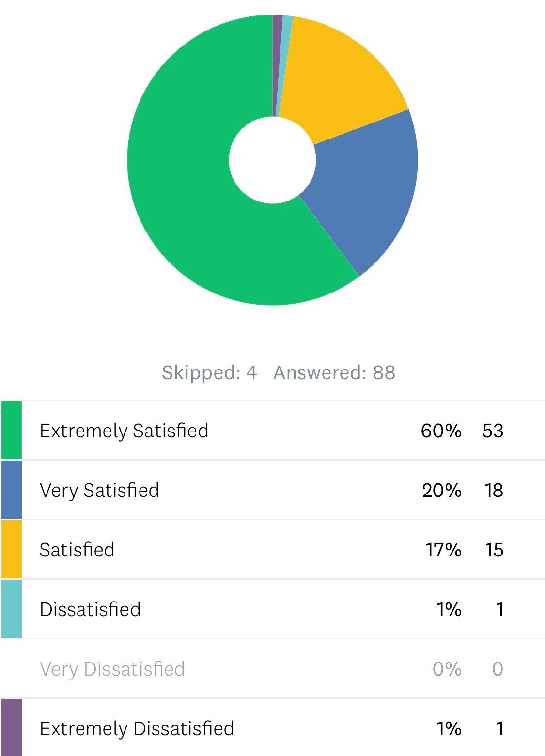Select the greyed Very Dissatisfied row label

[112, 669]
